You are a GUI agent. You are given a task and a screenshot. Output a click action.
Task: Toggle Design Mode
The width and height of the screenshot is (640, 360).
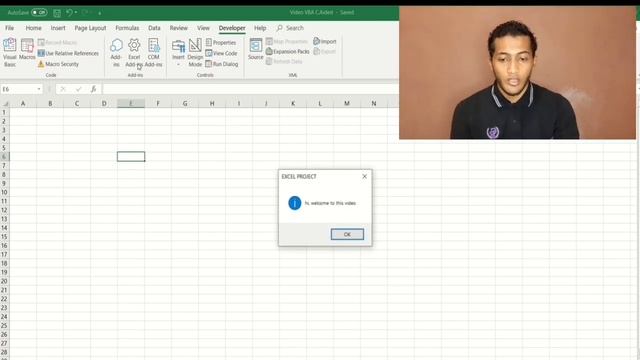point(195,52)
